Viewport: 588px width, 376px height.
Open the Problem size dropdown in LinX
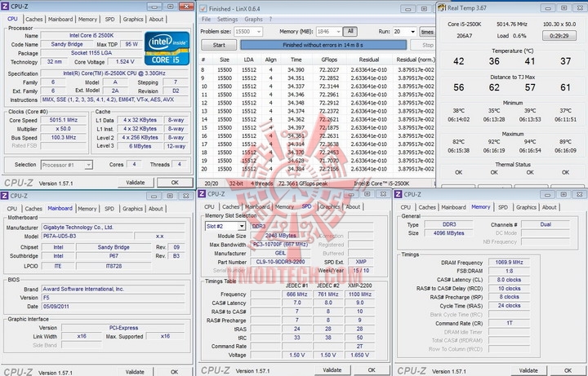coord(259,32)
